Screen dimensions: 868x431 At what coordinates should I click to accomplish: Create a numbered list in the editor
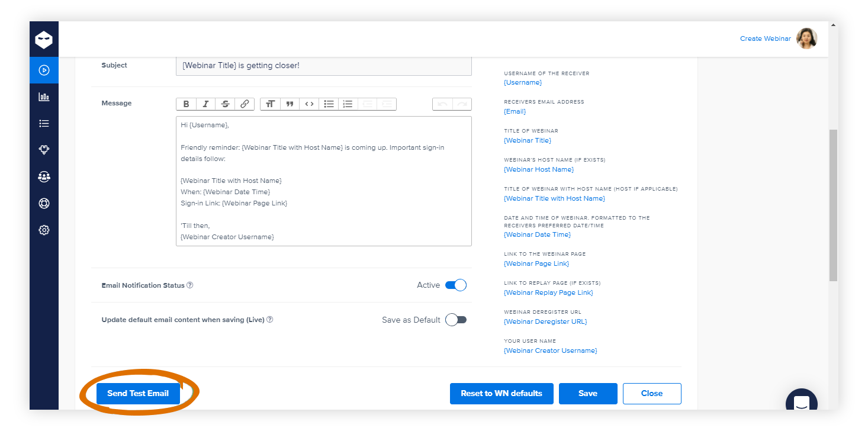point(348,104)
